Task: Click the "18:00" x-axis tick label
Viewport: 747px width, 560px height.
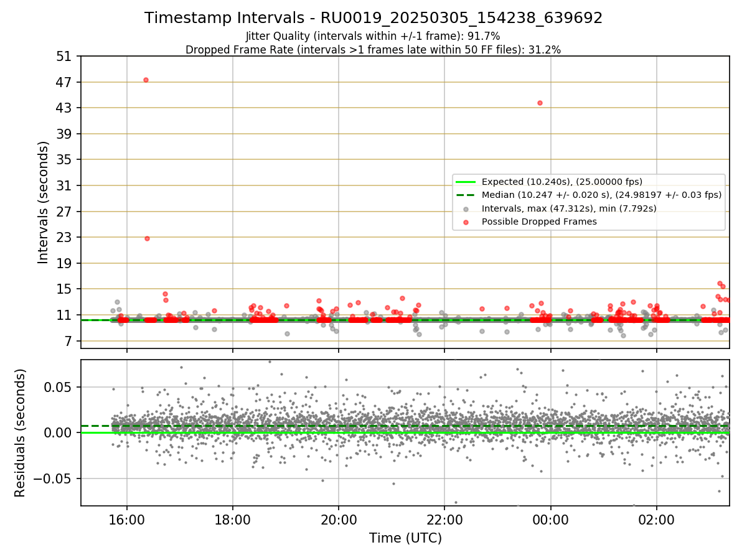Action: (233, 520)
